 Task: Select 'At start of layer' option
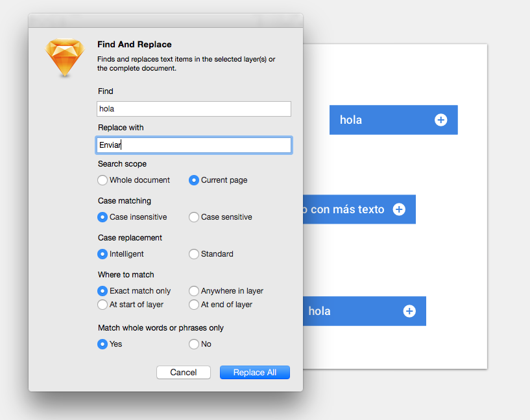(102, 305)
